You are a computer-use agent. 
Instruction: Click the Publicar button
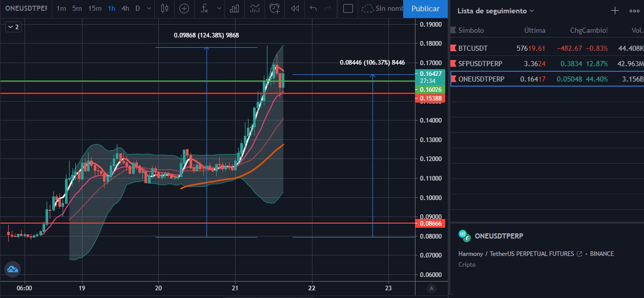[426, 9]
